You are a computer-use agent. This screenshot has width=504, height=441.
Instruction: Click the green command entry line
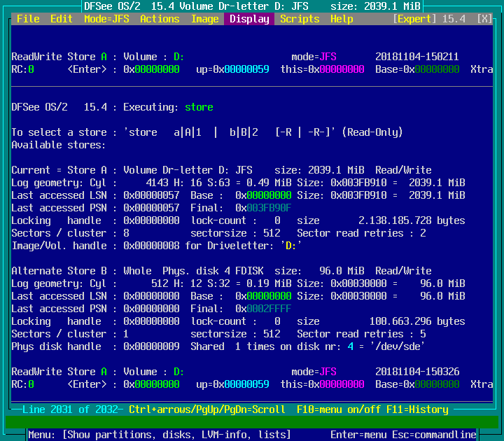(x=252, y=422)
